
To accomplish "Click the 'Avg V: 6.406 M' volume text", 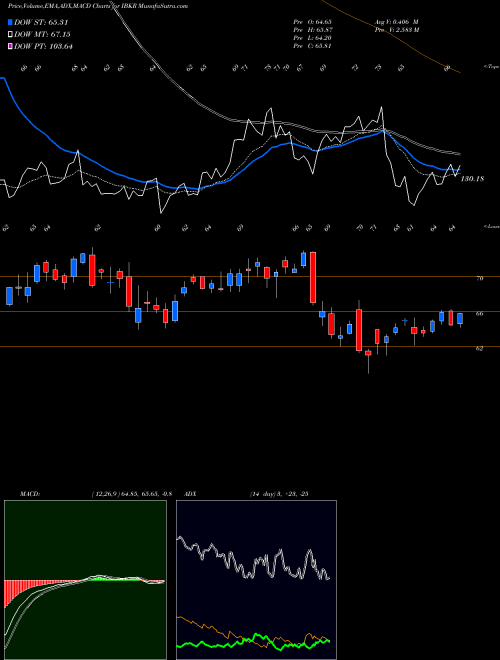I will click(396, 22).
